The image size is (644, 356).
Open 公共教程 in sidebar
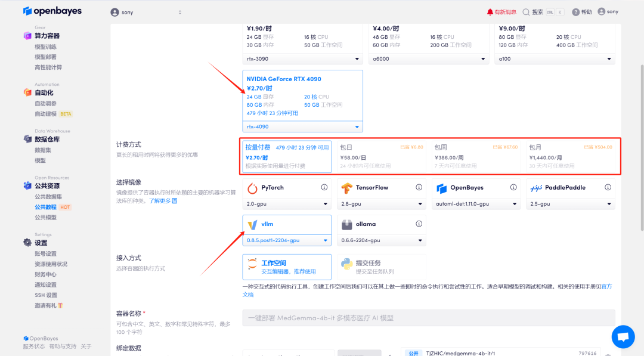(45, 207)
